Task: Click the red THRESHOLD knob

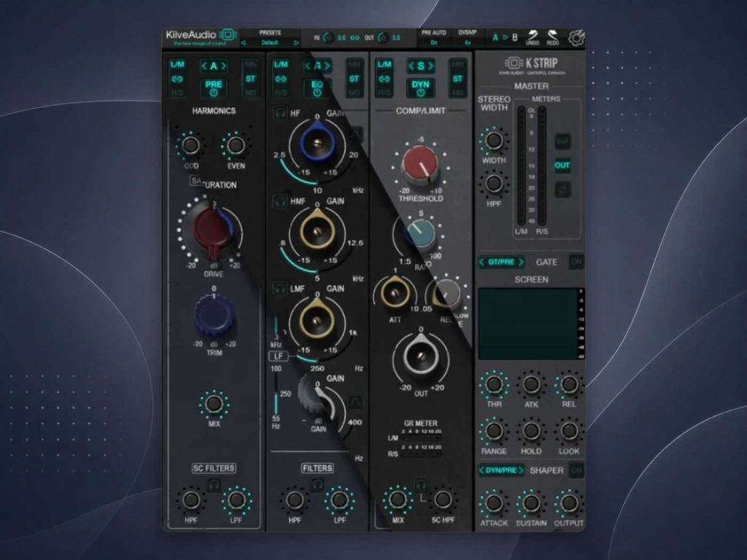Action: click(x=420, y=164)
